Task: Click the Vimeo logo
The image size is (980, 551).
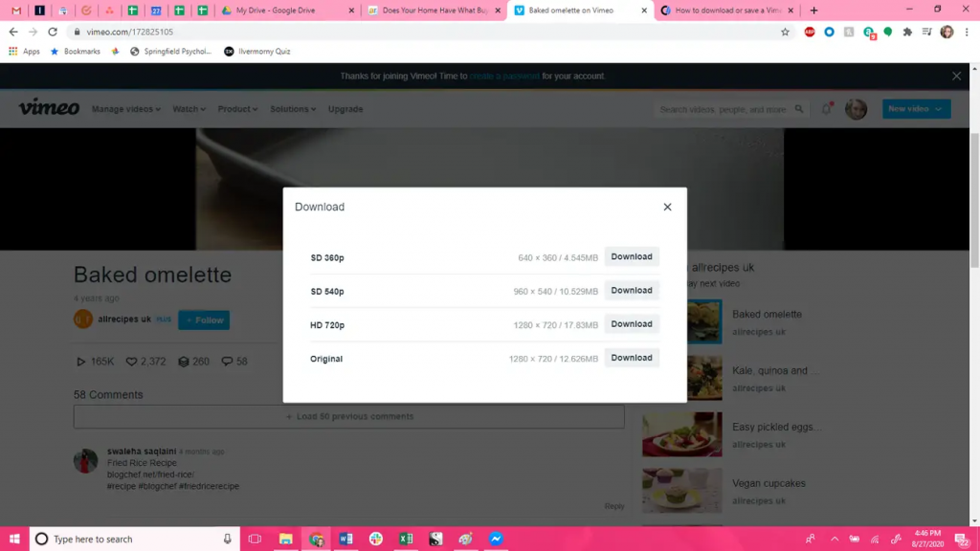Action: (49, 107)
